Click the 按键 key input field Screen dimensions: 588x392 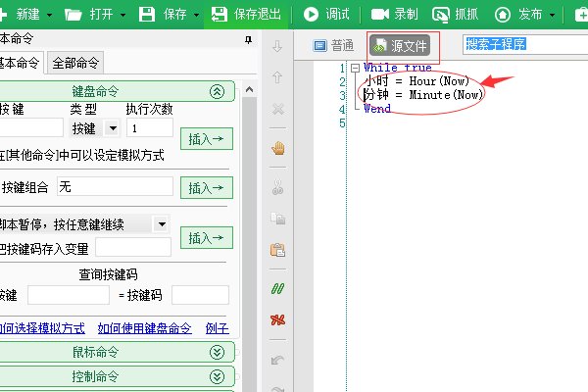pos(31,127)
